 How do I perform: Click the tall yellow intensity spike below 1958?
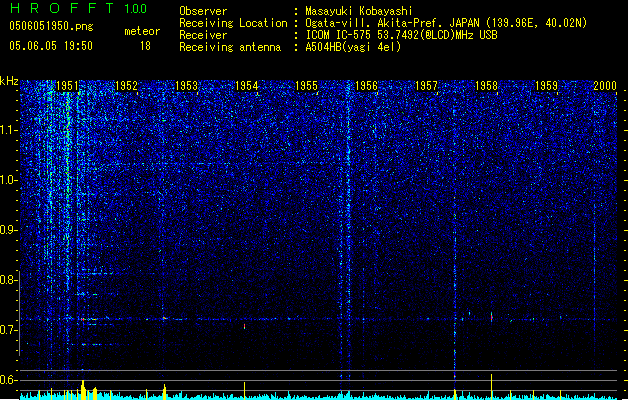pyautogui.click(x=491, y=387)
